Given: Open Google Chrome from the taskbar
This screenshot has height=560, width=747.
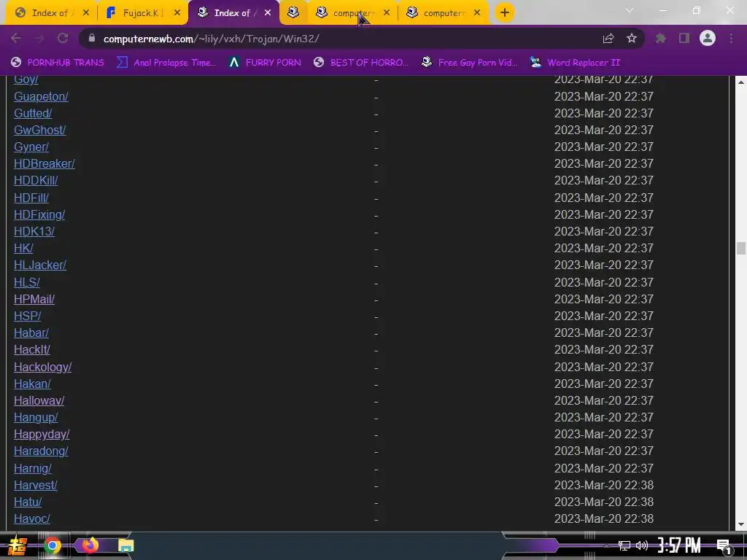Looking at the screenshot, I should click(53, 545).
